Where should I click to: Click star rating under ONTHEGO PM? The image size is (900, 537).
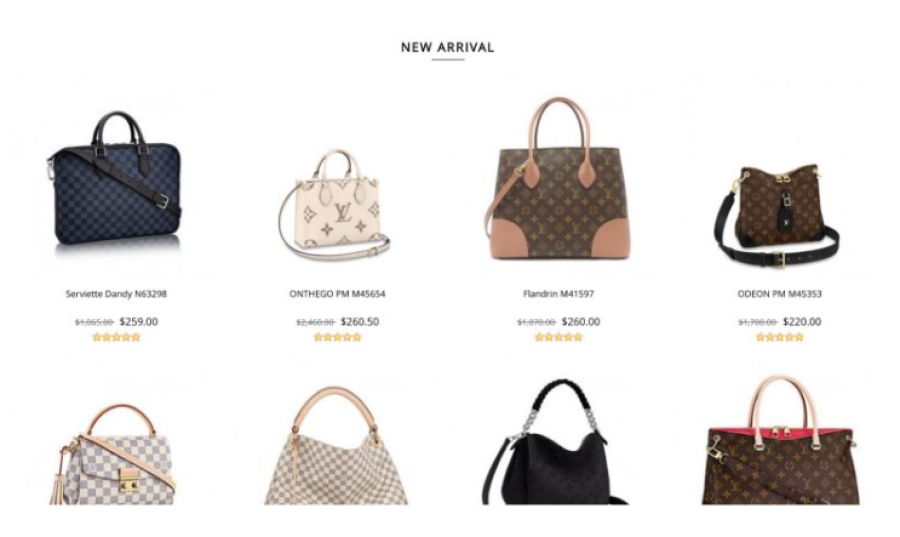[338, 337]
